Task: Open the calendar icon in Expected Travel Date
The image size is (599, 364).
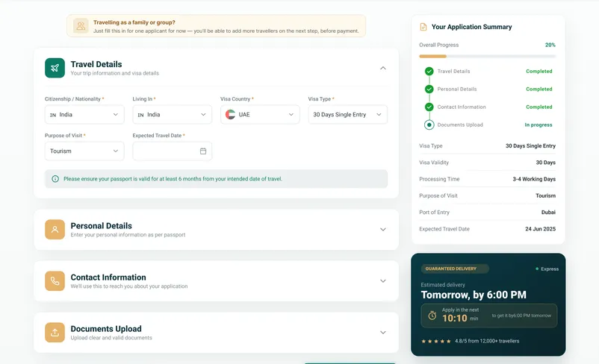Action: [203, 151]
